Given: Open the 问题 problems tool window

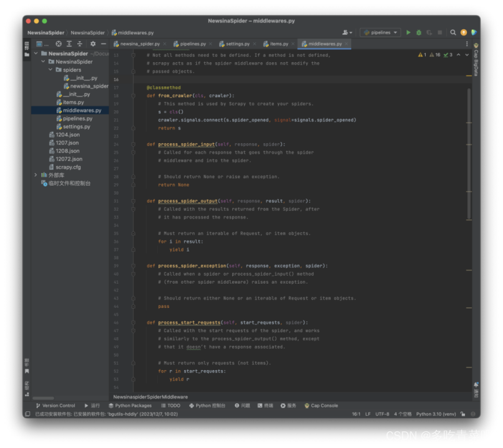Looking at the screenshot, I should (x=242, y=406).
